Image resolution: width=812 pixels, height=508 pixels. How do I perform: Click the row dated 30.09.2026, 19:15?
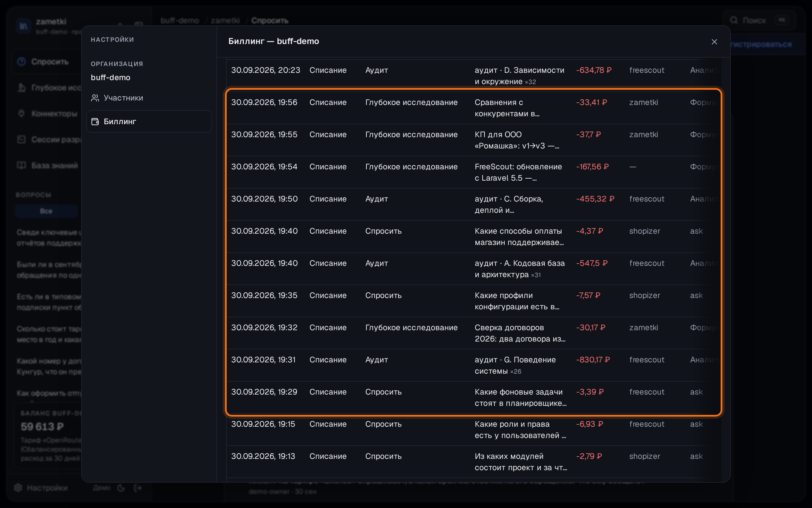473,430
